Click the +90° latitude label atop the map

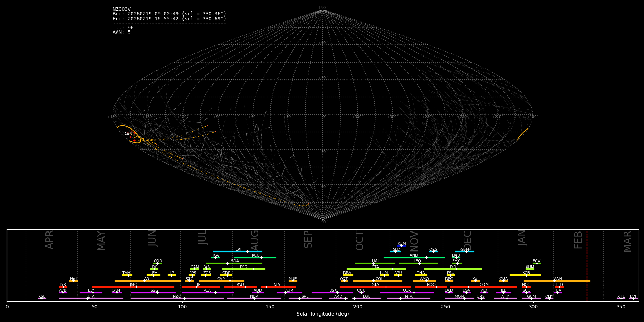point(322,8)
